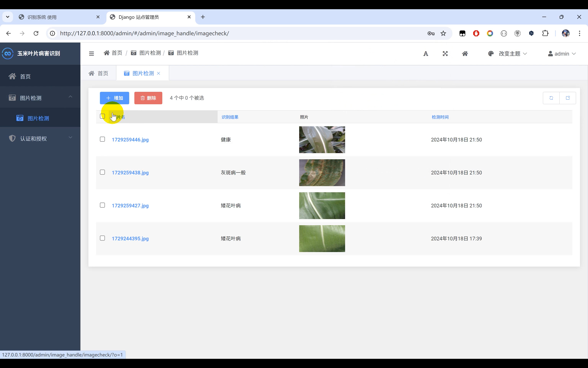Click the first 图片检测 breadcrumb
The width and height of the screenshot is (588, 368).
(x=146, y=53)
